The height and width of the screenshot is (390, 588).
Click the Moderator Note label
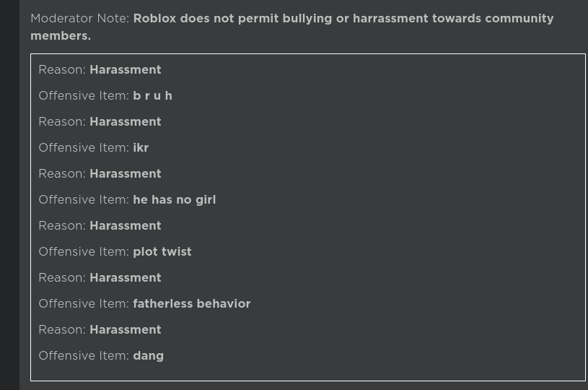80,18
